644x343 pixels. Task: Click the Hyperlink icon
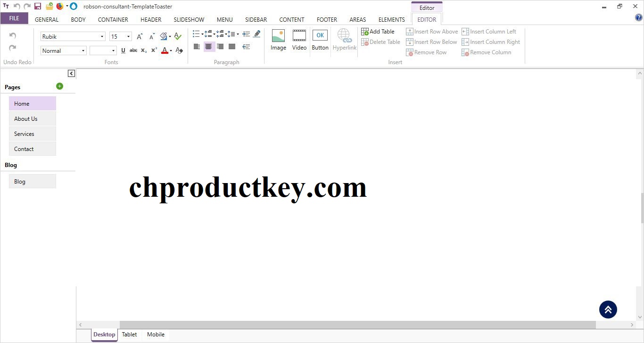(x=345, y=40)
